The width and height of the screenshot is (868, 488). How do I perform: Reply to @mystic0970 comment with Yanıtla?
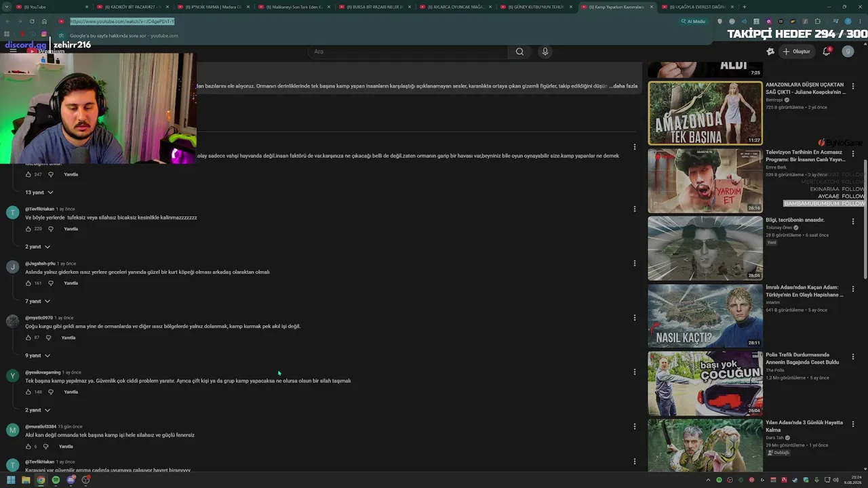click(68, 338)
